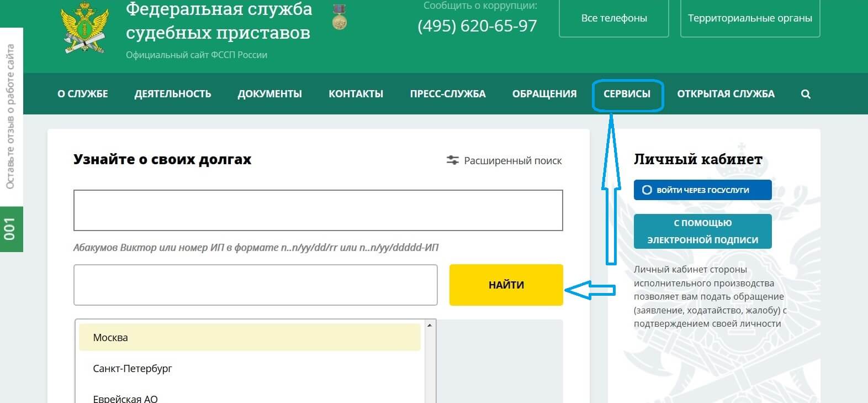Click the sliders icon for Расширенный поиск

pos(452,160)
